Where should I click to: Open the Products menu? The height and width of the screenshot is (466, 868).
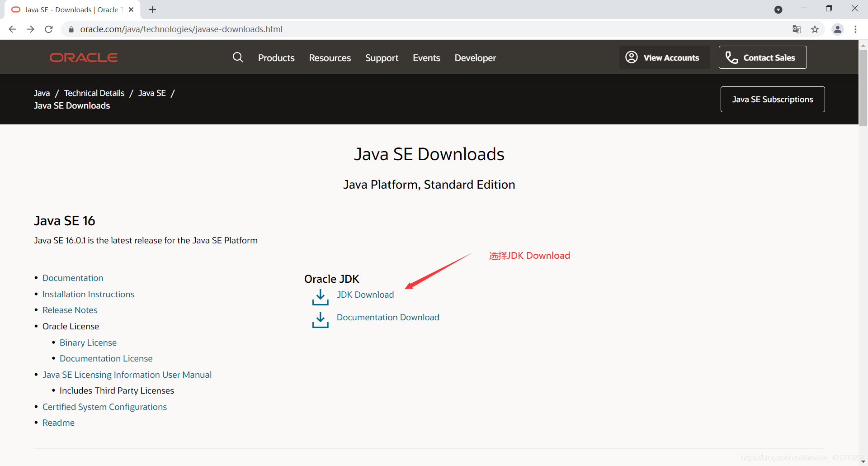[x=276, y=58]
